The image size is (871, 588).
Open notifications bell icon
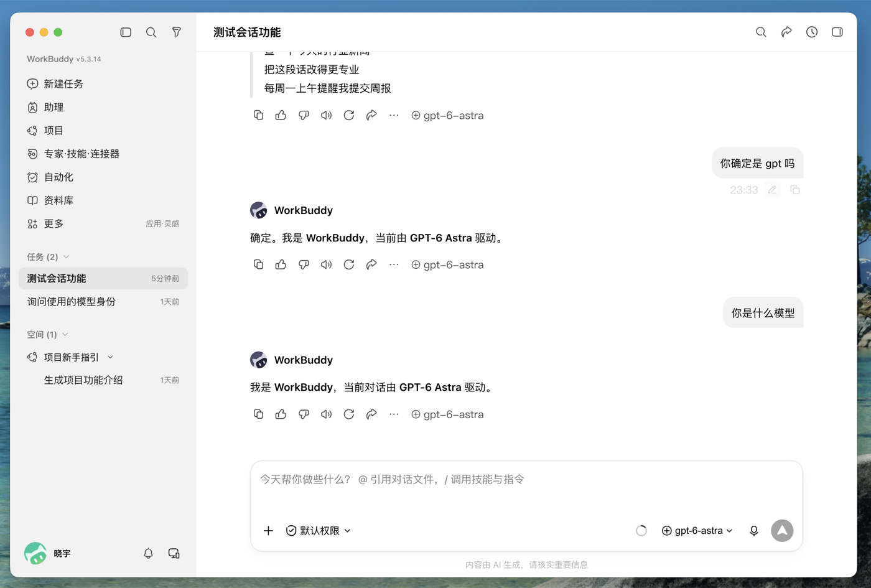coord(148,553)
